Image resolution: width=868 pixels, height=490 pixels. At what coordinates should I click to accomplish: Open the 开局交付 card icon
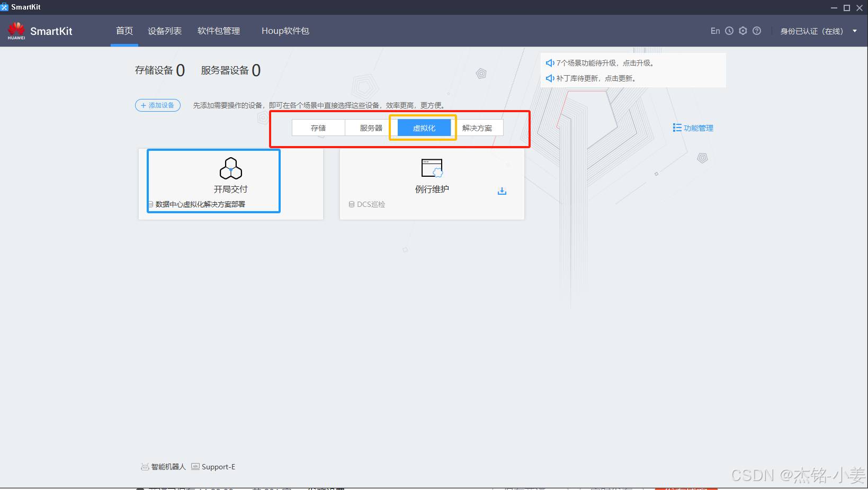[x=231, y=168]
